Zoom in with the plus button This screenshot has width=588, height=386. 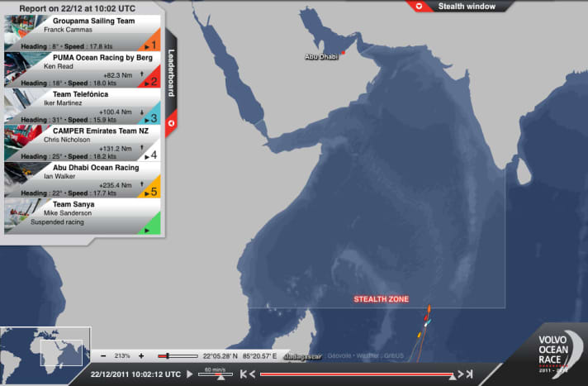(x=141, y=355)
